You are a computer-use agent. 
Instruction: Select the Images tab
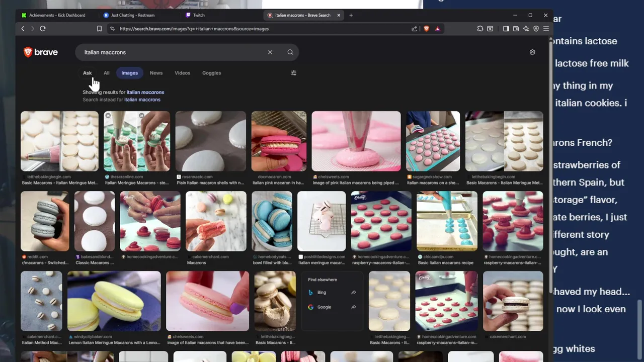click(129, 73)
